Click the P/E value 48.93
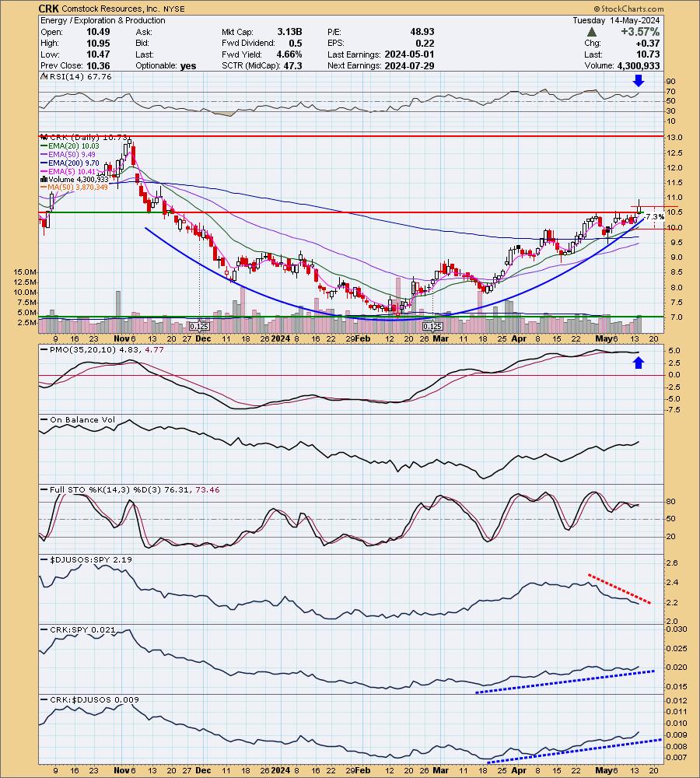 pos(422,32)
